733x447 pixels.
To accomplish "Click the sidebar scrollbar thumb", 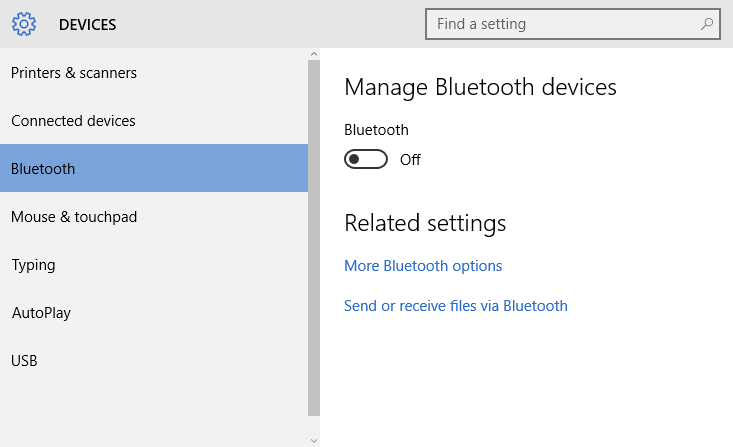I will (314, 238).
